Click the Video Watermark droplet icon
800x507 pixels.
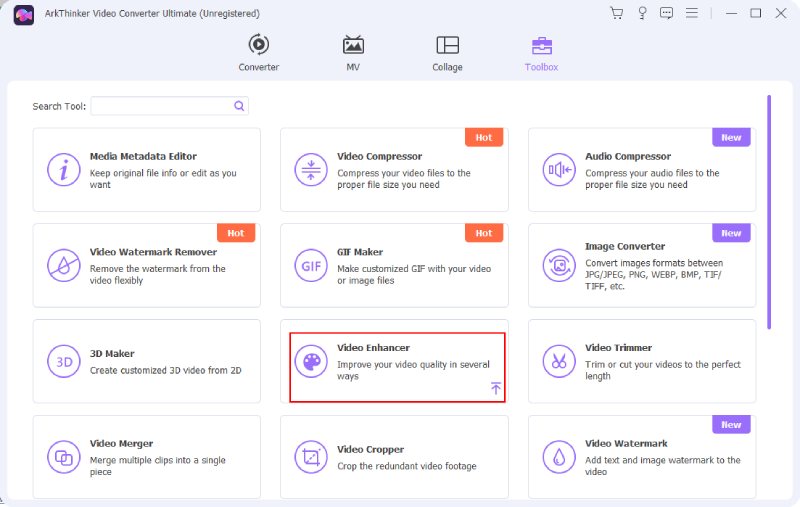click(x=559, y=458)
